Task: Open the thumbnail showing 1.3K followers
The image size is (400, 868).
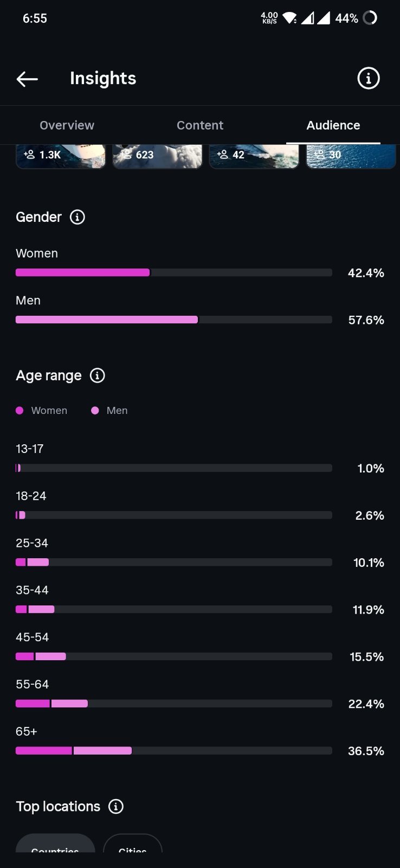Action: [61, 156]
